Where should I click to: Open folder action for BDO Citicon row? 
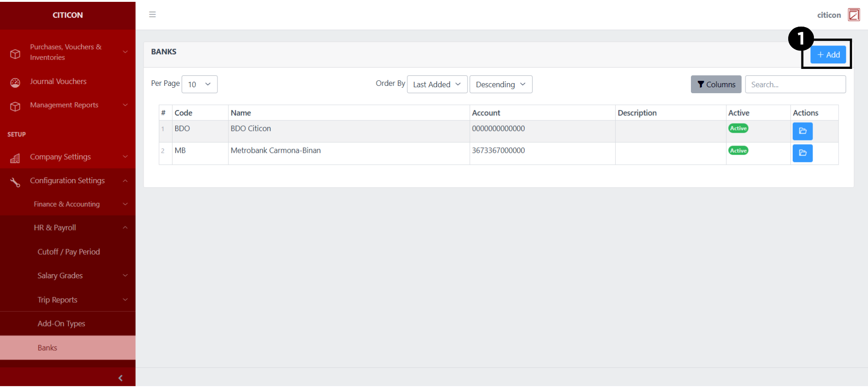[802, 131]
